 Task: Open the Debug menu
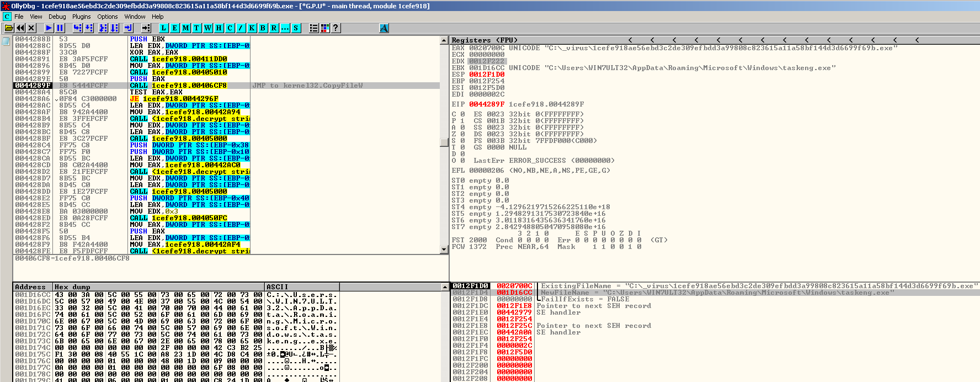point(57,17)
